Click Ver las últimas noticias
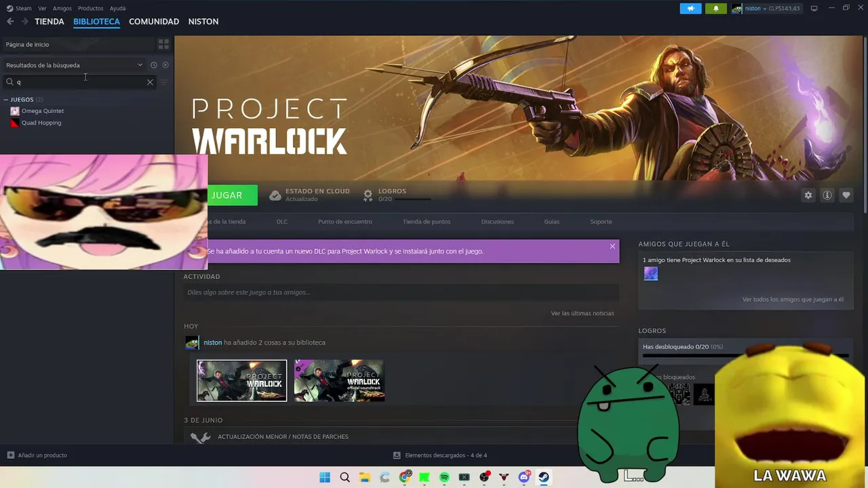The image size is (868, 488). coord(583,313)
